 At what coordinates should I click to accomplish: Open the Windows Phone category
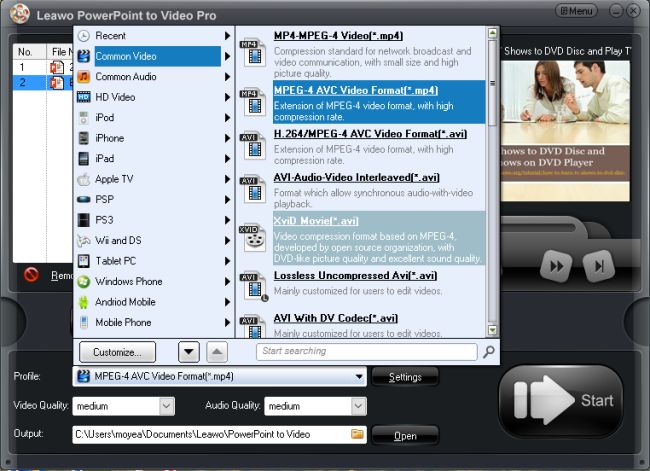tap(153, 281)
